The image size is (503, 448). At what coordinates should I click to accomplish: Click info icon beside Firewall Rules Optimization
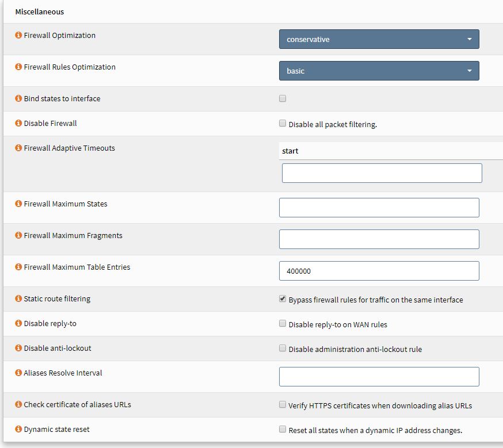[x=18, y=67]
